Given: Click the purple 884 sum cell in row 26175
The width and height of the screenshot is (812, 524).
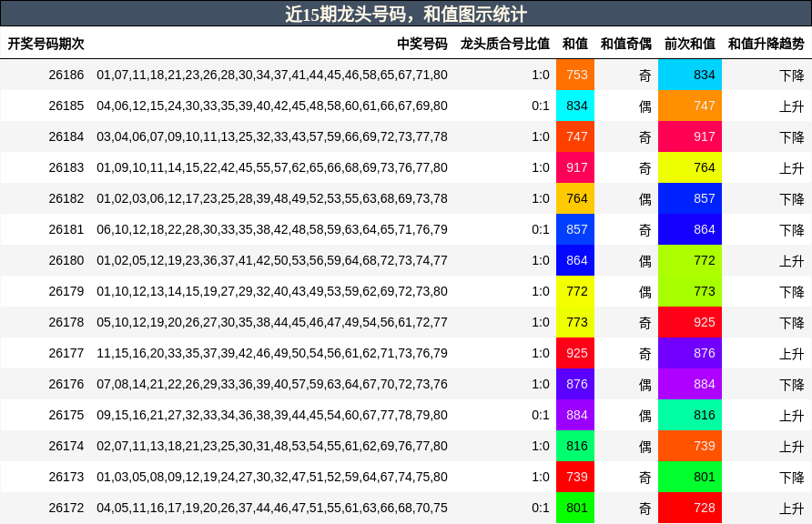Looking at the screenshot, I should pos(574,416).
